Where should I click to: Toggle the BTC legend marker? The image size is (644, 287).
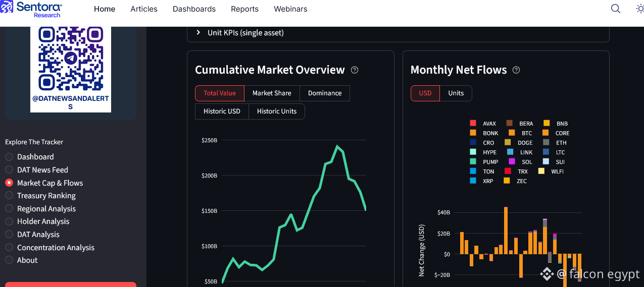[x=512, y=133]
